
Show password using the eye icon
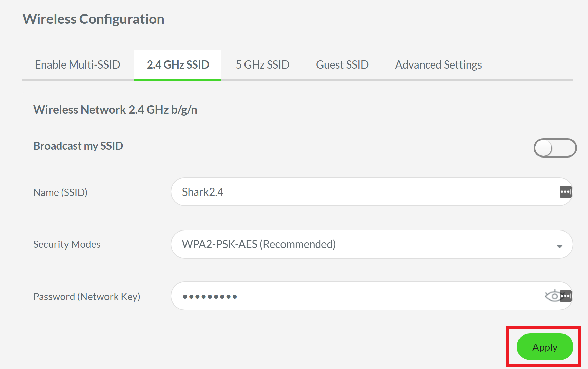coord(552,296)
